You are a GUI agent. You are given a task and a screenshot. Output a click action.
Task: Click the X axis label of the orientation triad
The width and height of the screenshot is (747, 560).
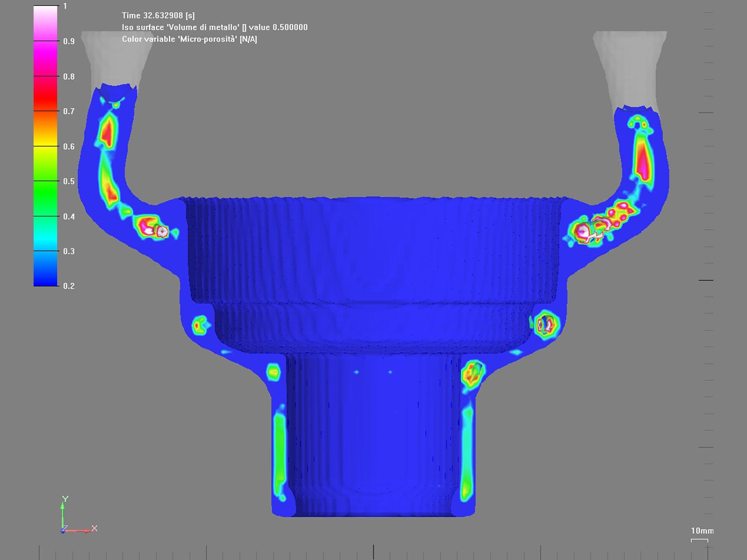tap(95, 528)
